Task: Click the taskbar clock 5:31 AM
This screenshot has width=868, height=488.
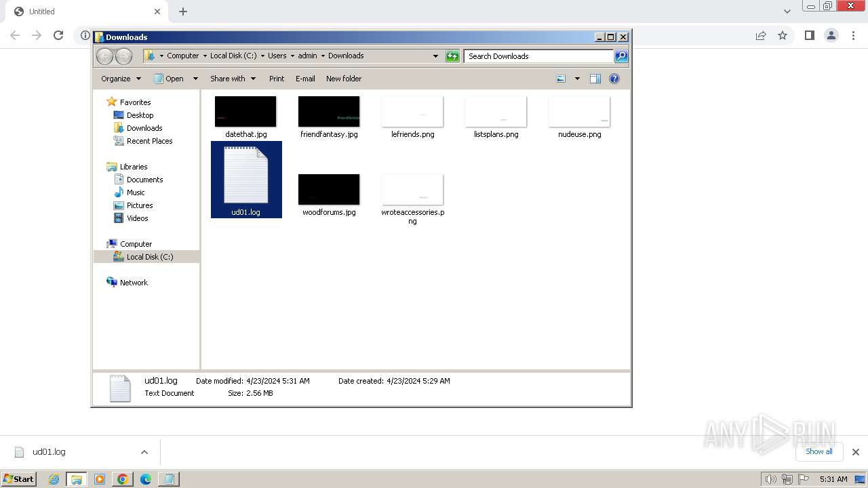Action: (833, 479)
